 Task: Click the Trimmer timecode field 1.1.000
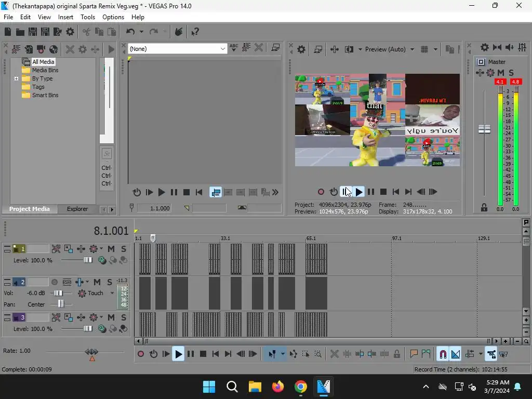[x=154, y=208]
